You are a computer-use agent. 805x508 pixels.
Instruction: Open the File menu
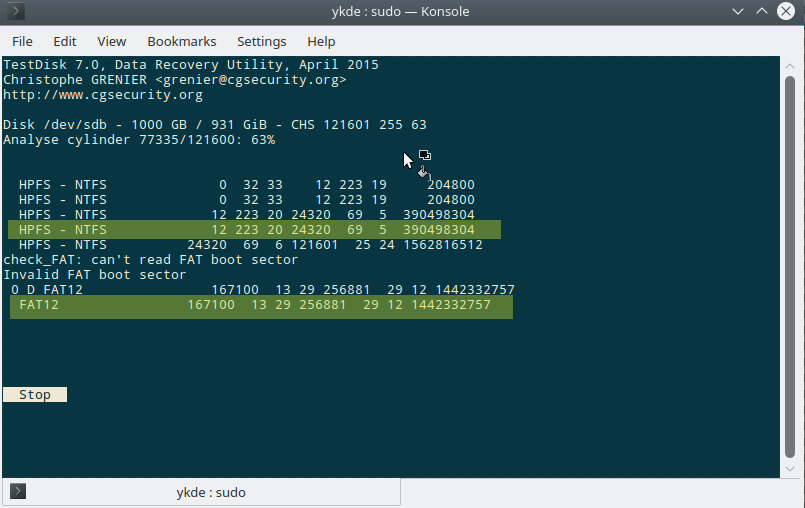(22, 42)
